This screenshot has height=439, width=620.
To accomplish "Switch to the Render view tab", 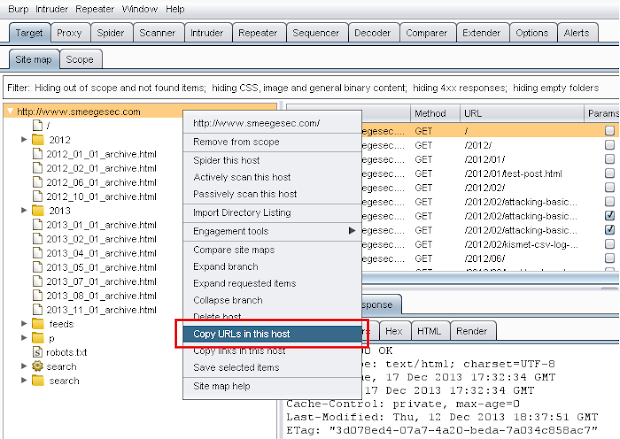I will [472, 331].
